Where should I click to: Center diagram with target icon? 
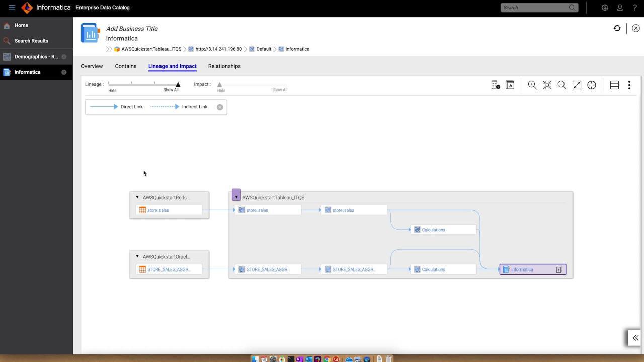point(592,85)
